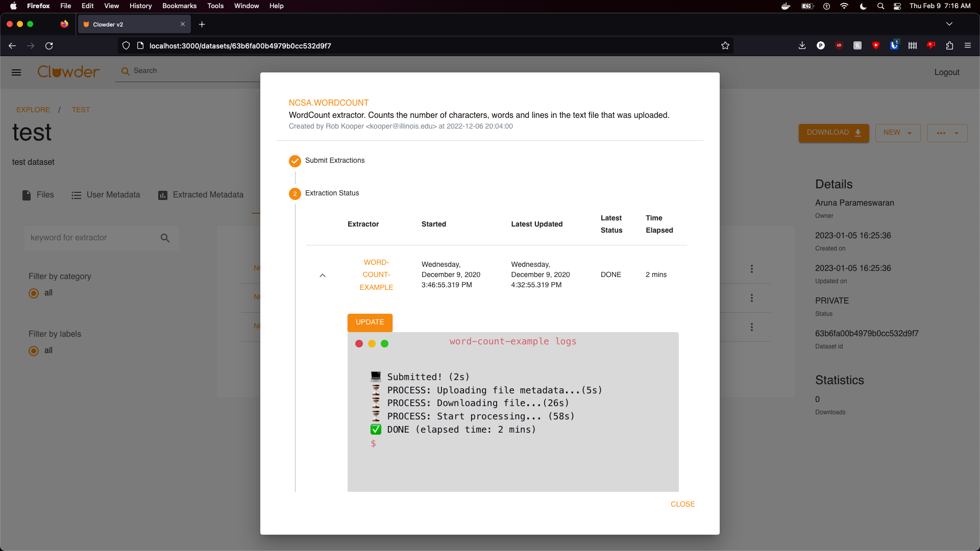Select the all radio button under Filter by category
The height and width of the screenshot is (551, 980).
click(33, 293)
